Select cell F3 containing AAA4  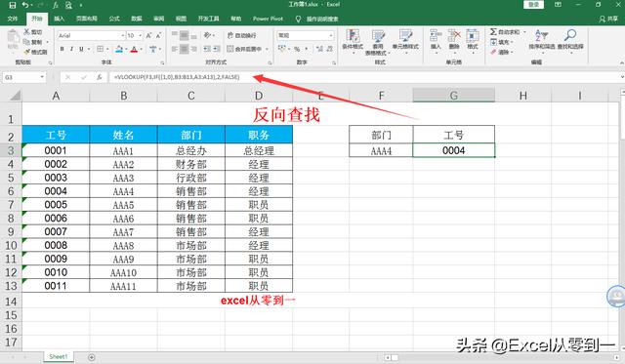coord(381,151)
